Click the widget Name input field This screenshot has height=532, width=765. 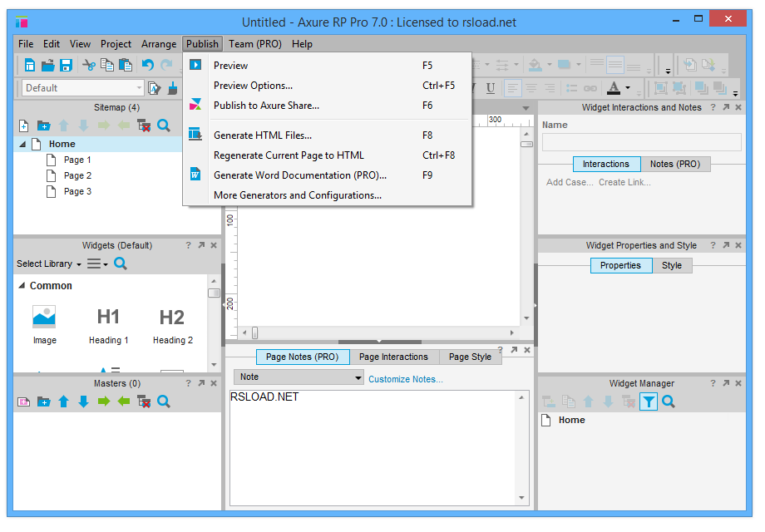[642, 142]
